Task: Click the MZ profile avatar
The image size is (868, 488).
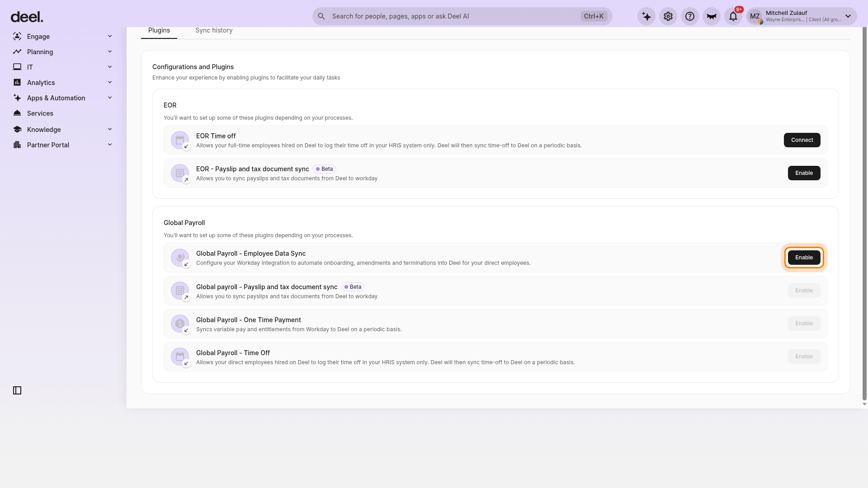Action: pyautogui.click(x=755, y=16)
